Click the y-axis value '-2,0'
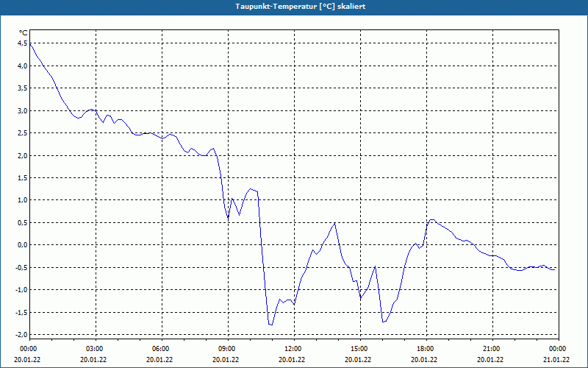This screenshot has width=588, height=368. tap(22, 335)
